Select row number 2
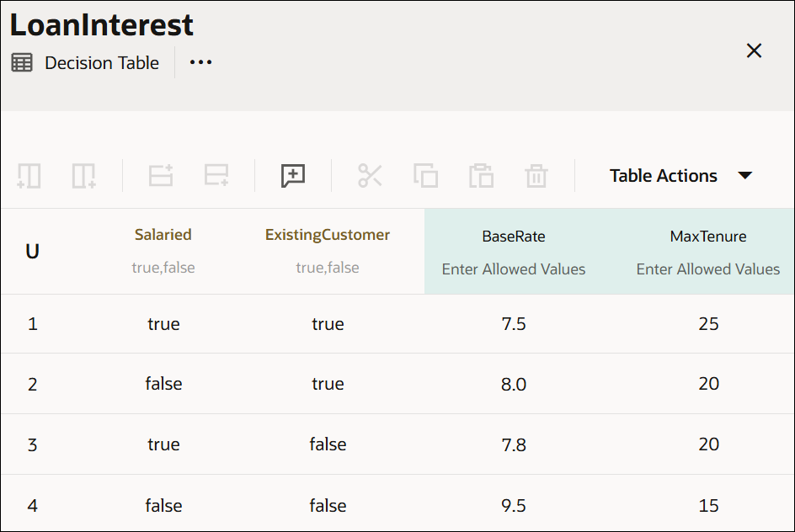 click(33, 384)
